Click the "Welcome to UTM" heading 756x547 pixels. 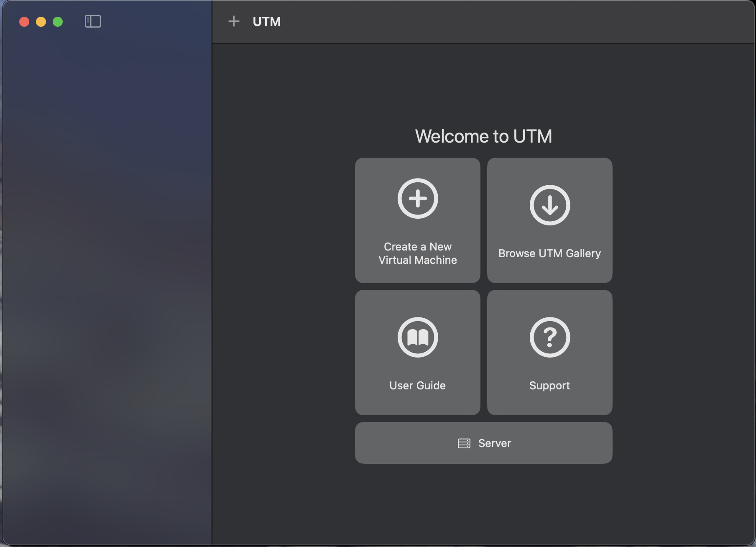point(483,136)
